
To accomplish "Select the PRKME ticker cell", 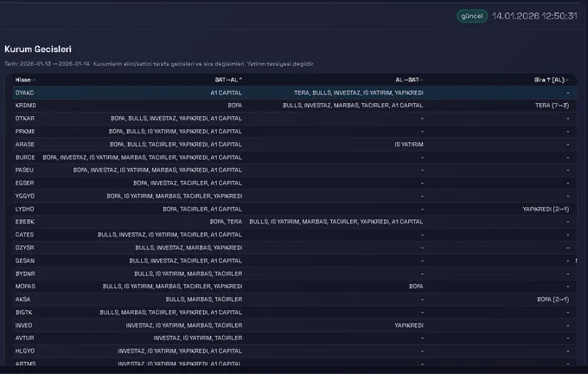I will [25, 132].
